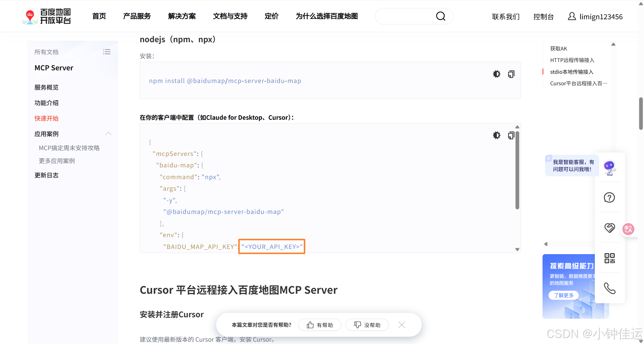Collapse outline panel with left arrow
This screenshot has height=344, width=644.
(x=546, y=244)
